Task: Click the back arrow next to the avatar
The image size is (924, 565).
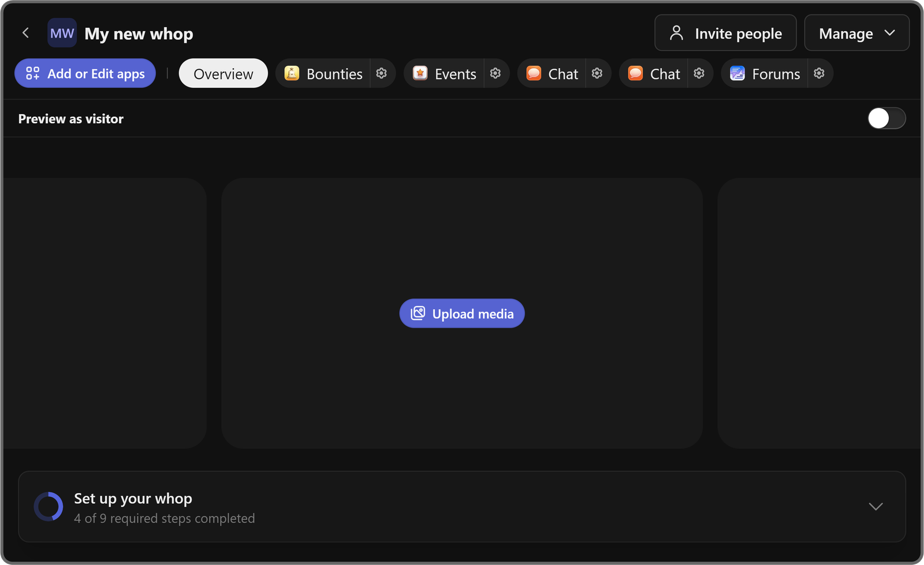Action: [x=25, y=32]
